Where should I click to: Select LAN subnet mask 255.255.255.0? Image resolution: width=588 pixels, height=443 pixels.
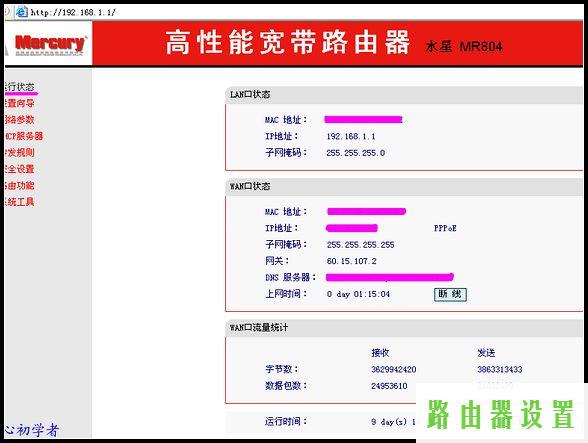click(356, 153)
